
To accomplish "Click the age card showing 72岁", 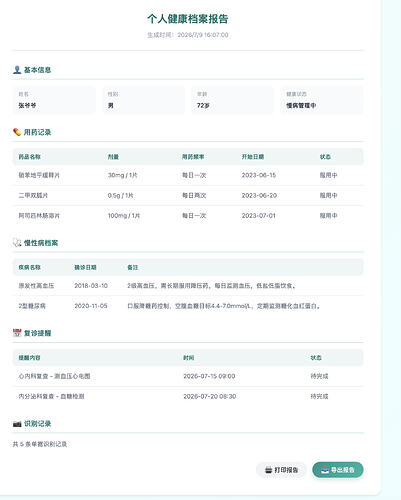I will point(233,100).
